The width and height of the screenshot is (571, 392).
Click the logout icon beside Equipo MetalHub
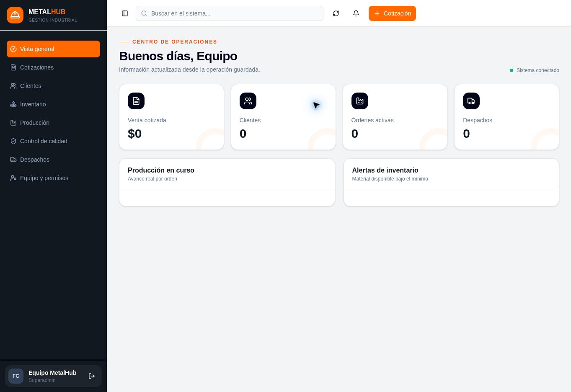pyautogui.click(x=92, y=376)
